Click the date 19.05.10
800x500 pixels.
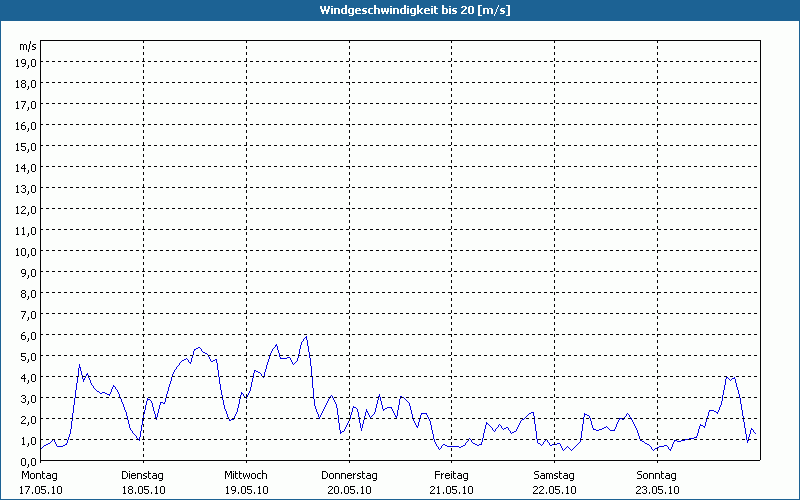tap(246, 490)
